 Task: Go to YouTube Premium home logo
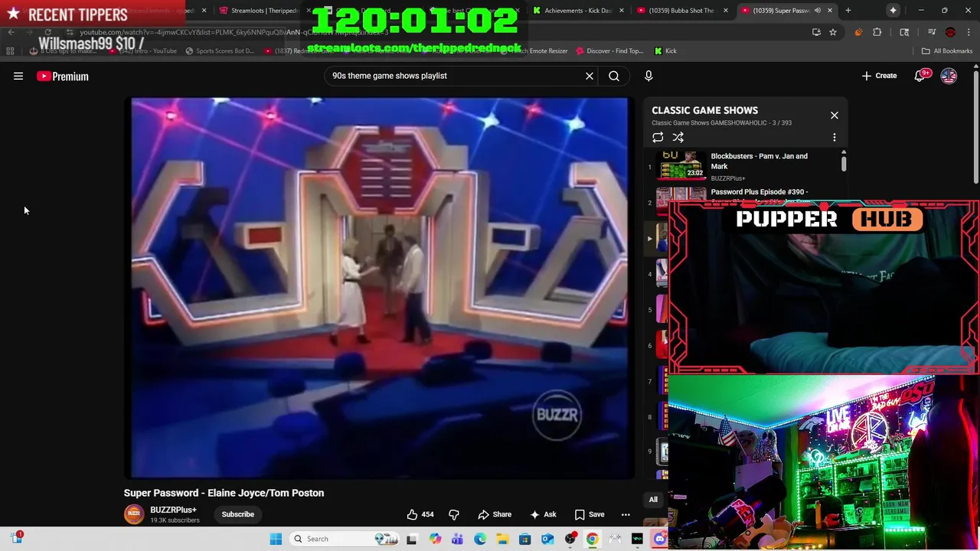tap(63, 76)
